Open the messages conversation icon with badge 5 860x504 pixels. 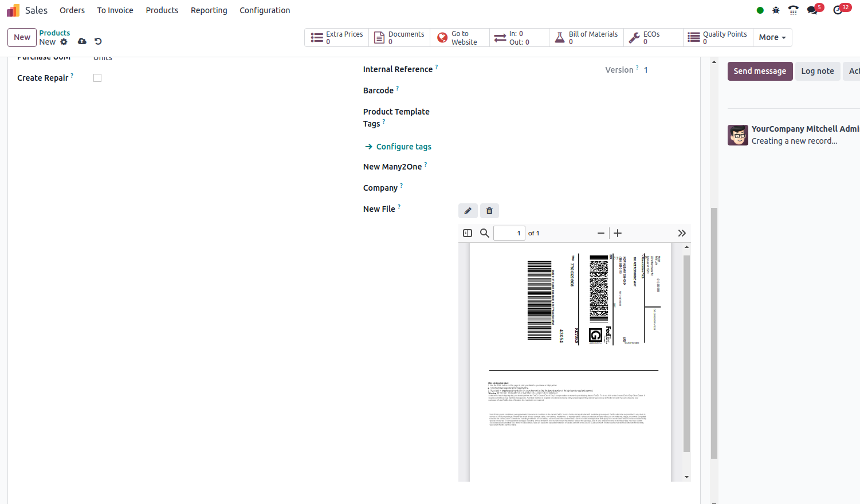point(812,10)
